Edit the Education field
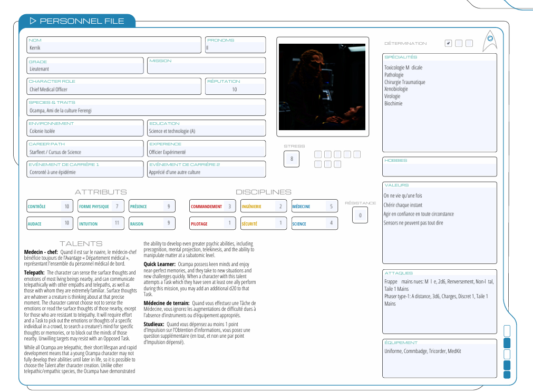 click(x=206, y=128)
